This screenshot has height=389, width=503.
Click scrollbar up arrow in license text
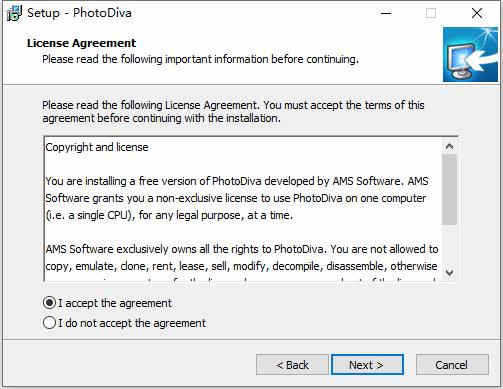449,146
